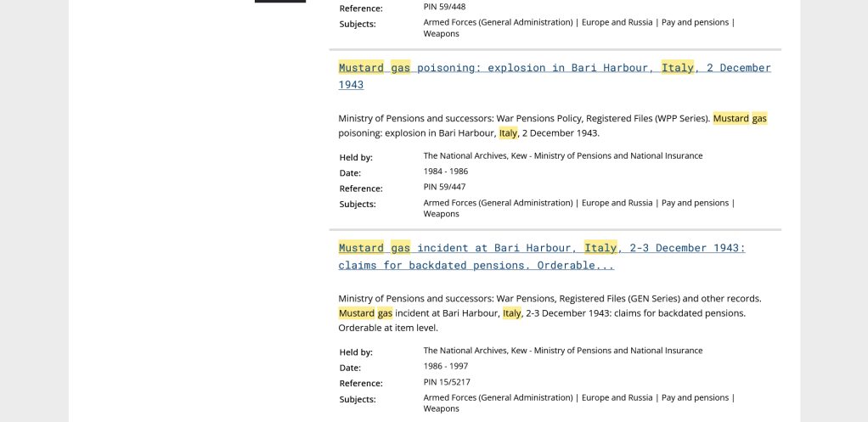Click the reference number PIN 59/447
The height and width of the screenshot is (422, 868).
tap(444, 187)
